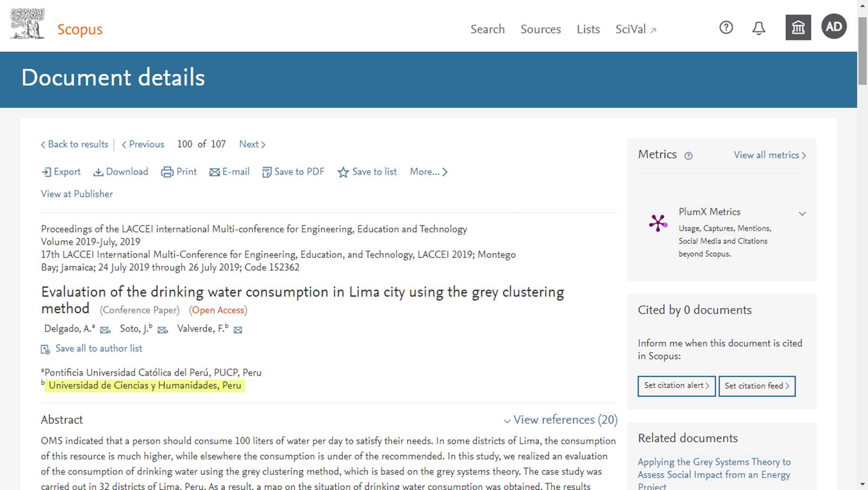This screenshot has height=490, width=868.
Task: Open the AD user avatar menu
Action: pos(834,27)
